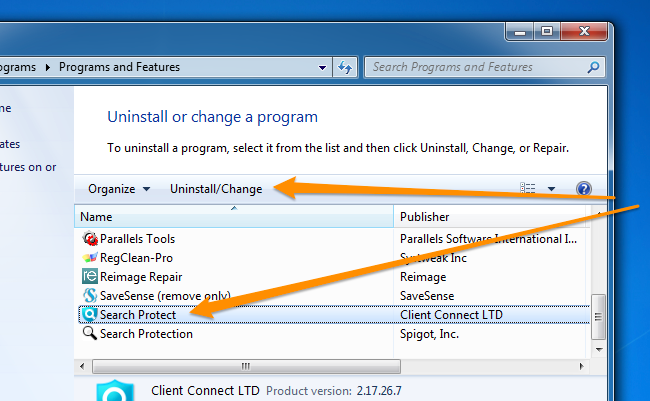Click the Search Protection magnifier icon

point(90,333)
